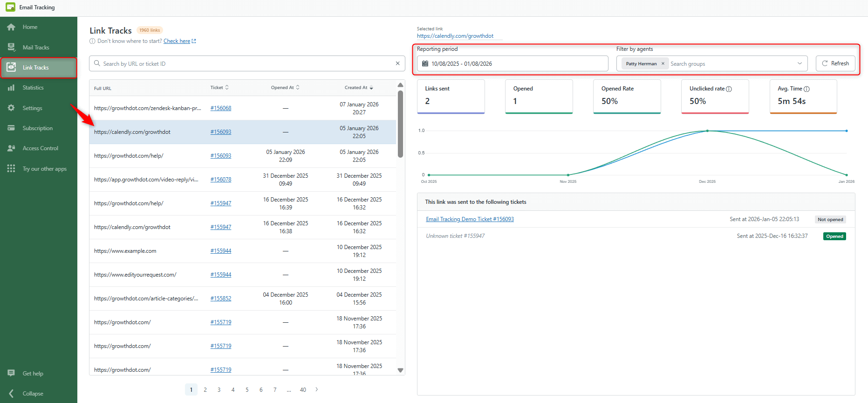Open Email Tracking Demo Ticket #156093 link
This screenshot has height=403, width=868.
pos(470,219)
